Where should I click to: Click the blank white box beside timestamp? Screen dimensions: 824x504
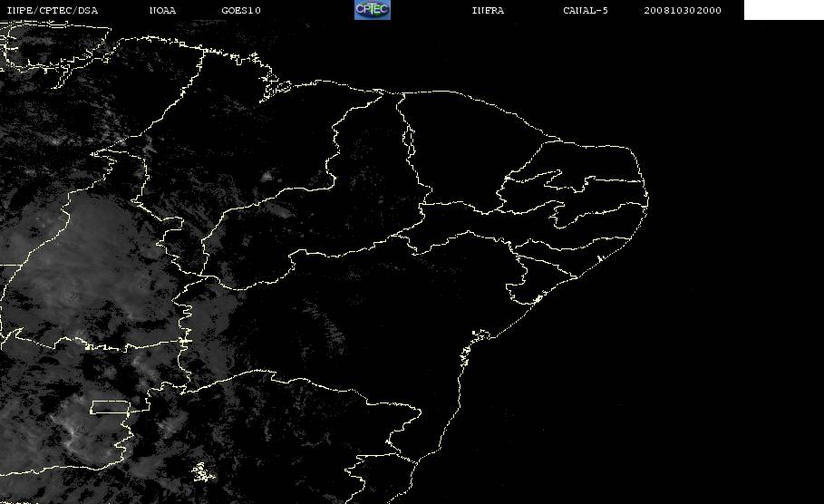pos(783,9)
